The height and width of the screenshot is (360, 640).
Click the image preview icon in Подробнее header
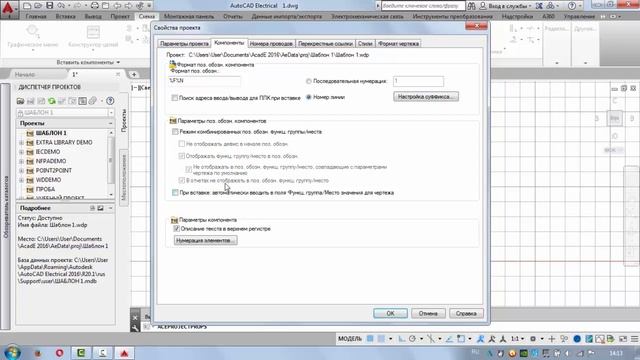point(100,208)
